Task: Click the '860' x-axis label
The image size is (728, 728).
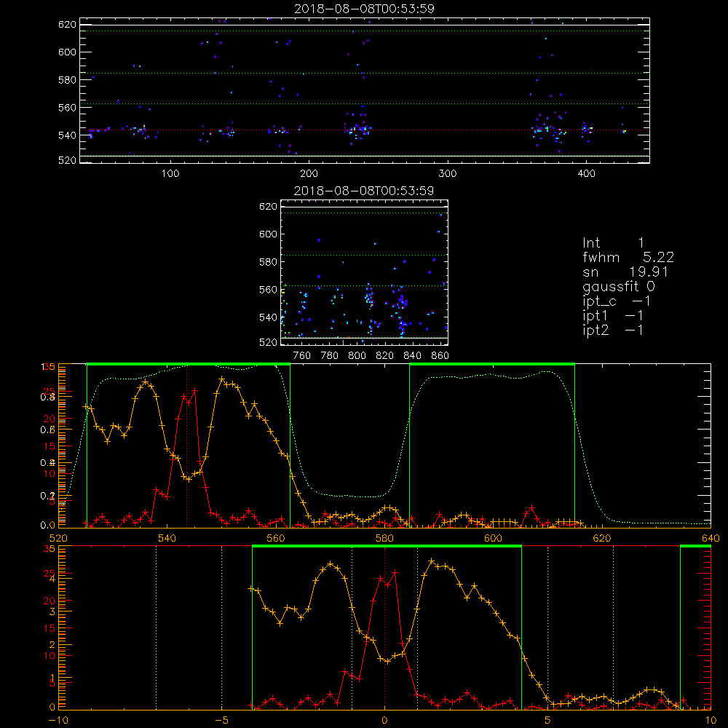Action: [440, 356]
